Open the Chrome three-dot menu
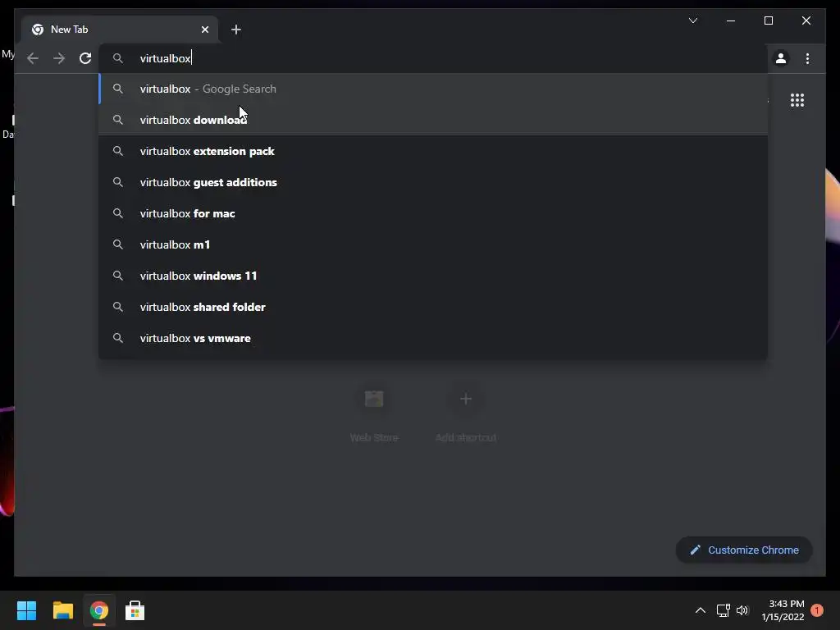The width and height of the screenshot is (840, 630). tap(807, 58)
